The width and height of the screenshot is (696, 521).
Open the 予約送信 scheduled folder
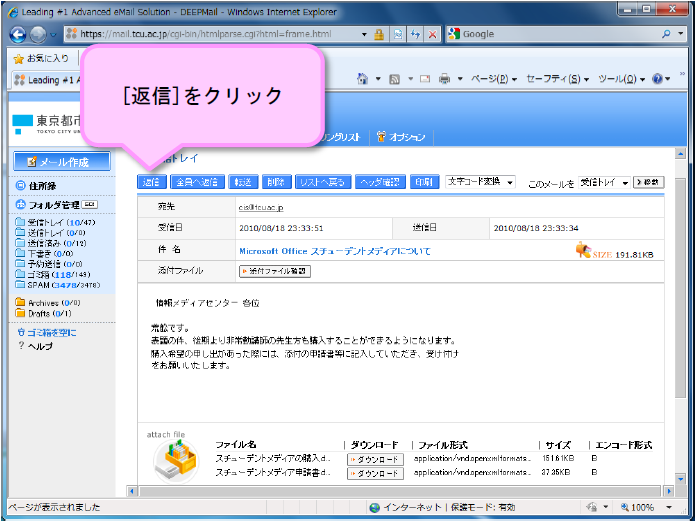tap(49, 264)
